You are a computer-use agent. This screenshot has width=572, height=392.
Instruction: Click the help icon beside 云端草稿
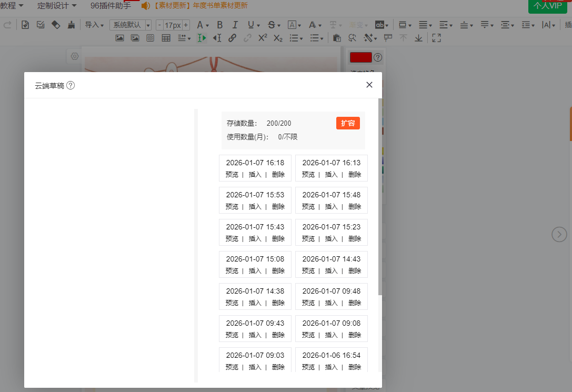[71, 85]
